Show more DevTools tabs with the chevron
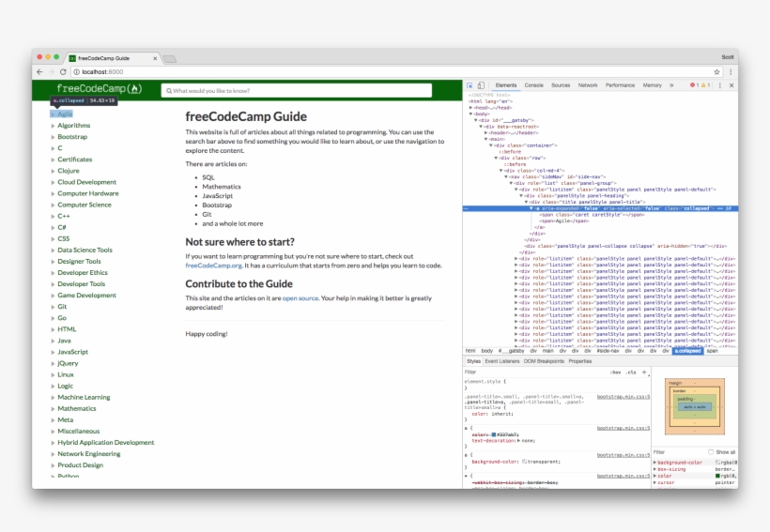Viewport: 770px width, 532px height. click(x=671, y=85)
